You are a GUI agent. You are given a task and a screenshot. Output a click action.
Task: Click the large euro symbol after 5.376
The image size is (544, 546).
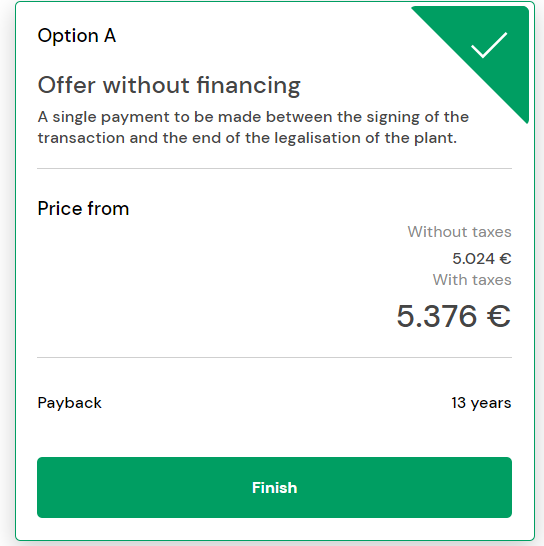pyautogui.click(x=499, y=316)
